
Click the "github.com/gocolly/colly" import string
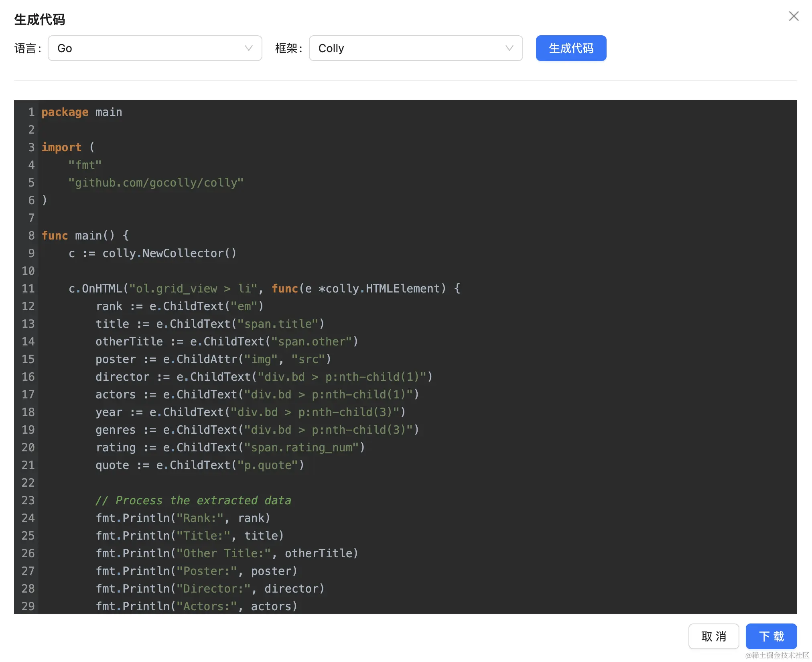click(x=156, y=183)
